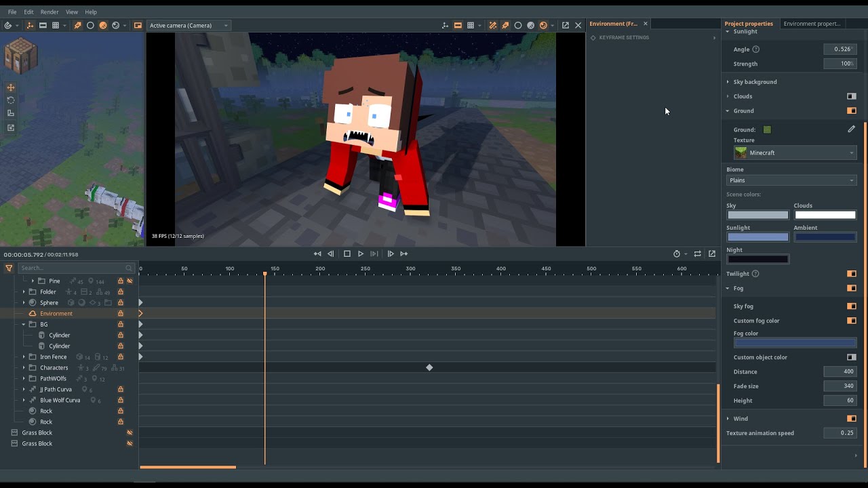Select the move/position tool in left viewport
This screenshot has height=488, width=868.
pyautogui.click(x=11, y=87)
